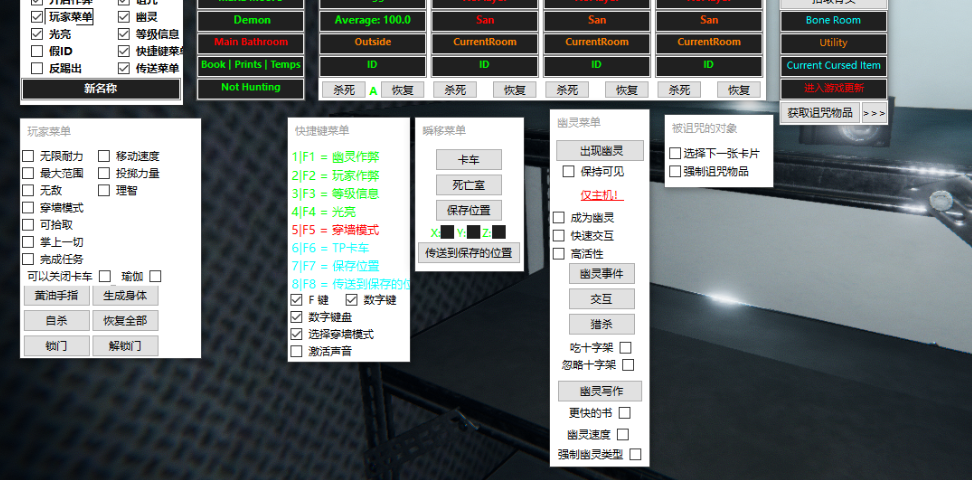Click the 传送到保存的位置 button
Screen dimensions: 972x480
[x=469, y=253]
